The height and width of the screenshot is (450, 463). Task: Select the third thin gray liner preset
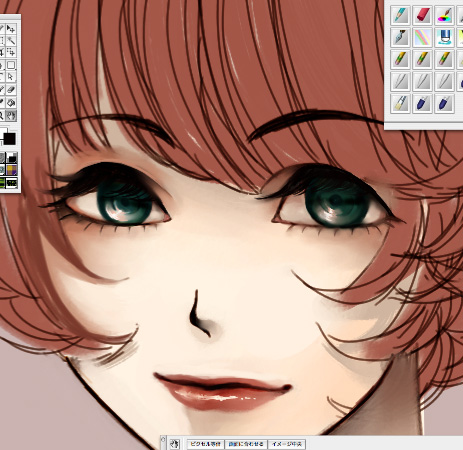pos(445,81)
